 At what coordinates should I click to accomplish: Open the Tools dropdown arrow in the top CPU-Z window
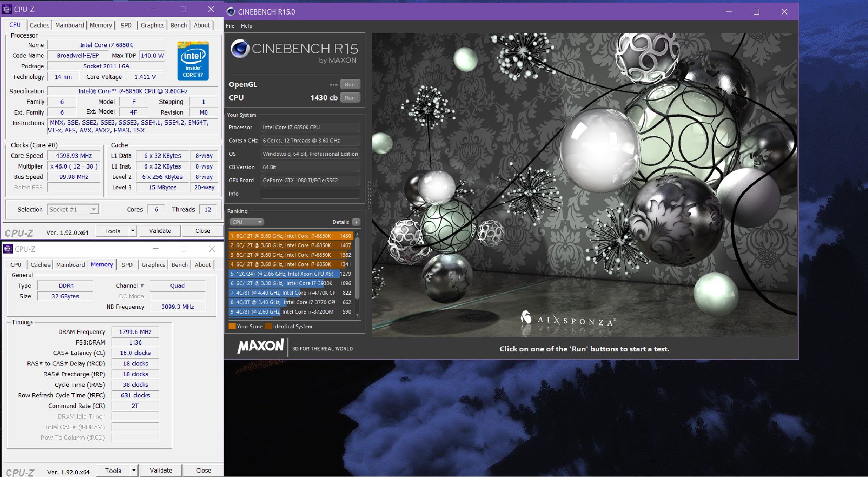pos(132,231)
